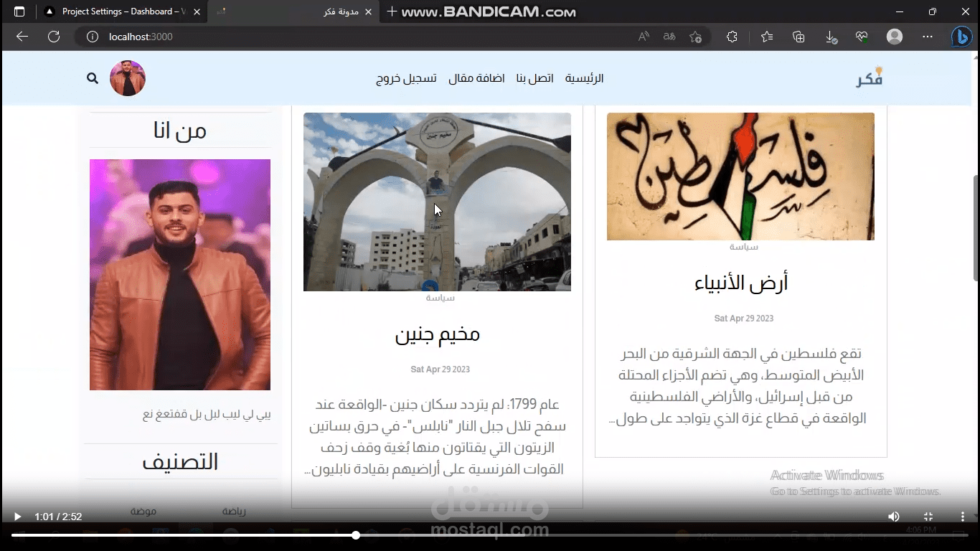Reload the localhost page
This screenshot has height=551, width=980.
pos(54,37)
